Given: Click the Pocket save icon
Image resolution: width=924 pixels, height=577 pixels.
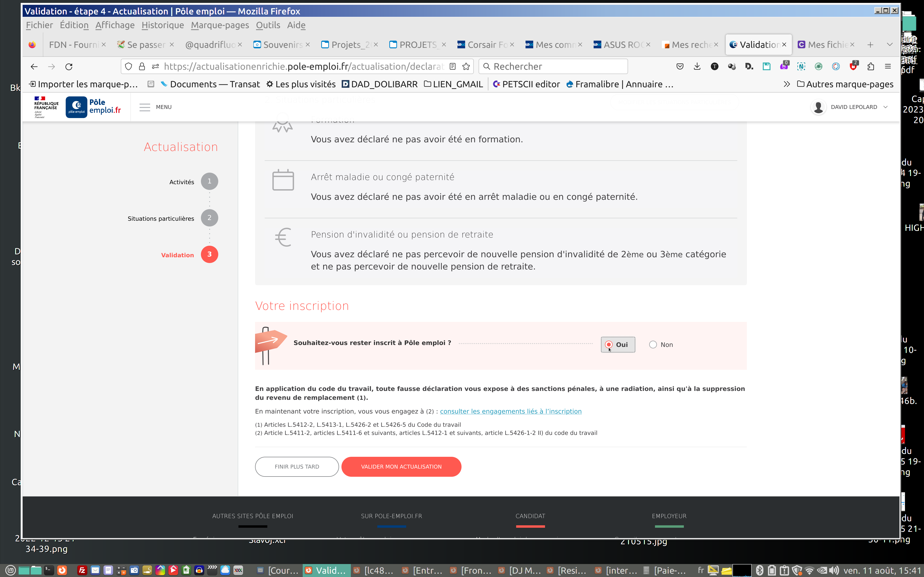Looking at the screenshot, I should pyautogui.click(x=680, y=67).
